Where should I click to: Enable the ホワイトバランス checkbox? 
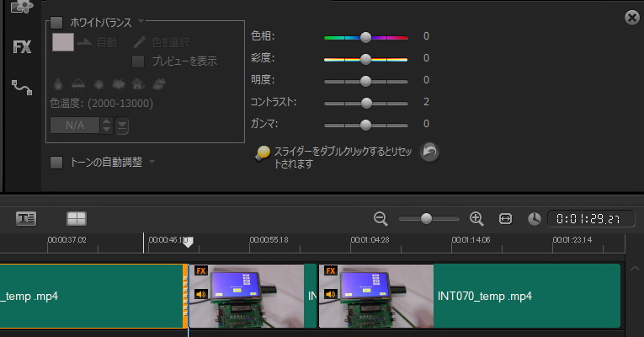tap(56, 23)
